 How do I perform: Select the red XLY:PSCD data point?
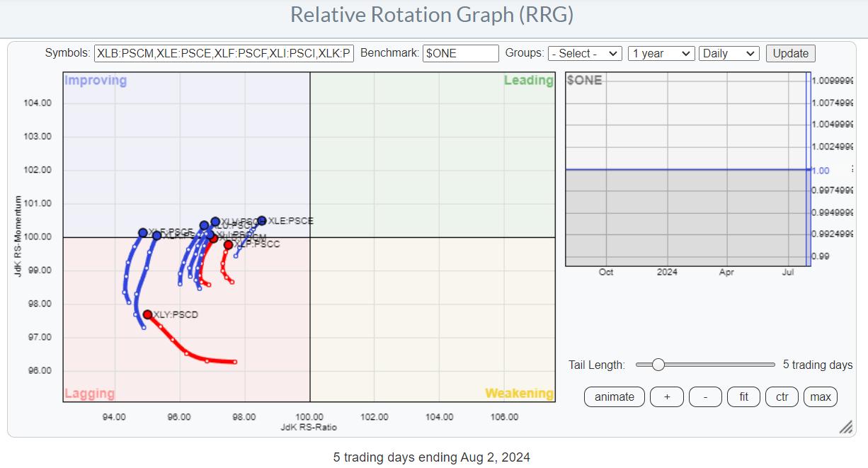click(x=147, y=314)
